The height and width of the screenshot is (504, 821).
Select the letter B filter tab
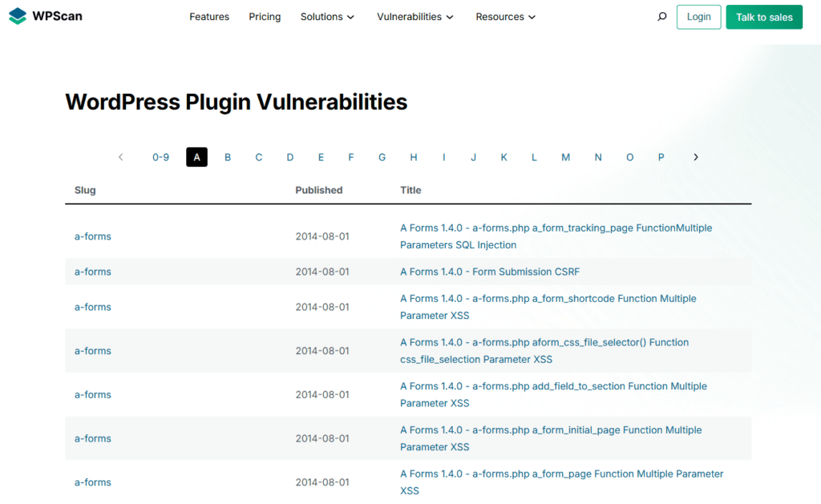[x=228, y=157]
